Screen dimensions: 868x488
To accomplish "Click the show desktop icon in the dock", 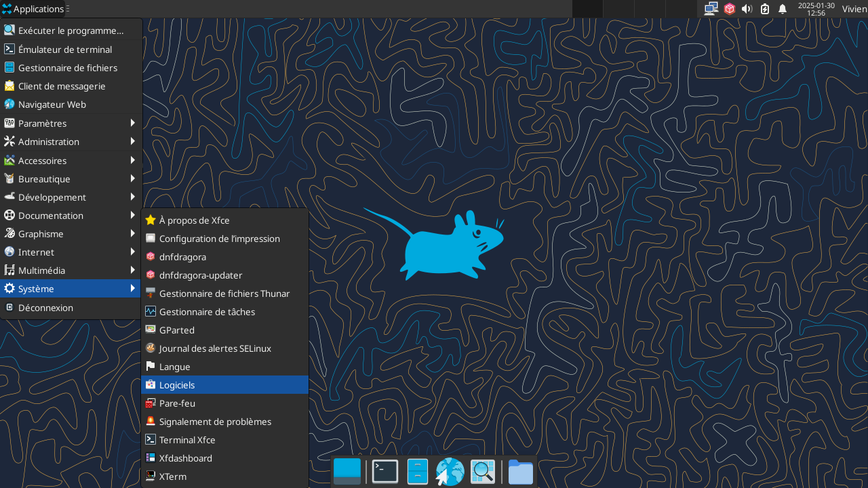I will (347, 472).
